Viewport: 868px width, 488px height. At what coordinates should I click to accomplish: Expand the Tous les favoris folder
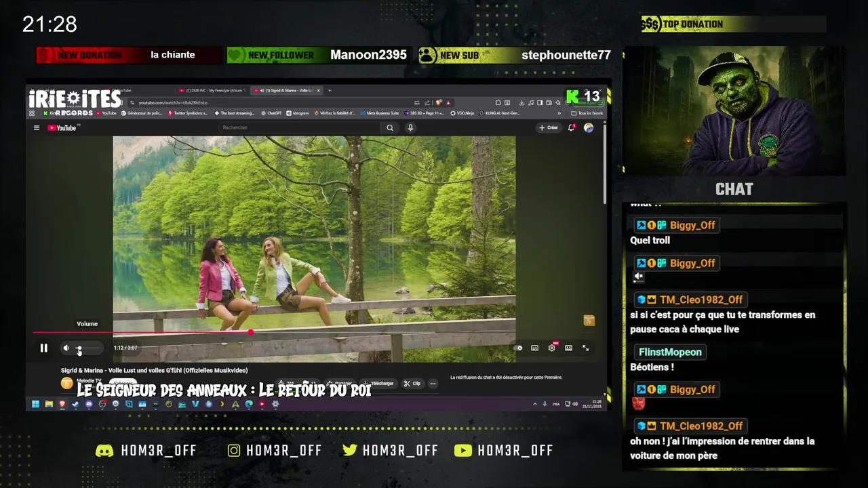click(x=587, y=113)
